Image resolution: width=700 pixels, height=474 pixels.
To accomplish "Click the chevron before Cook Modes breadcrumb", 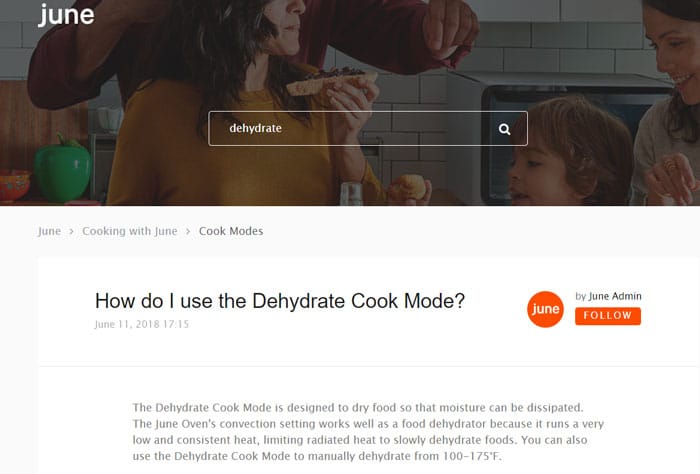I will click(x=188, y=231).
